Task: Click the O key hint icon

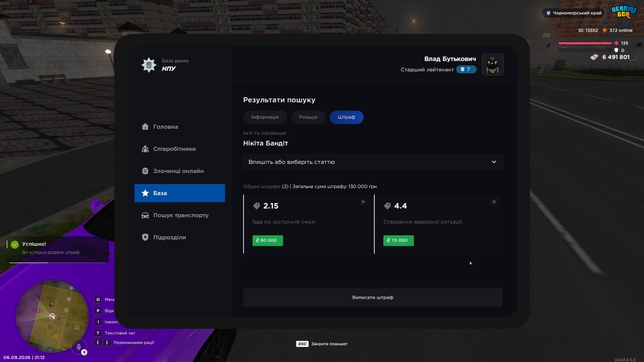Action: click(99, 300)
